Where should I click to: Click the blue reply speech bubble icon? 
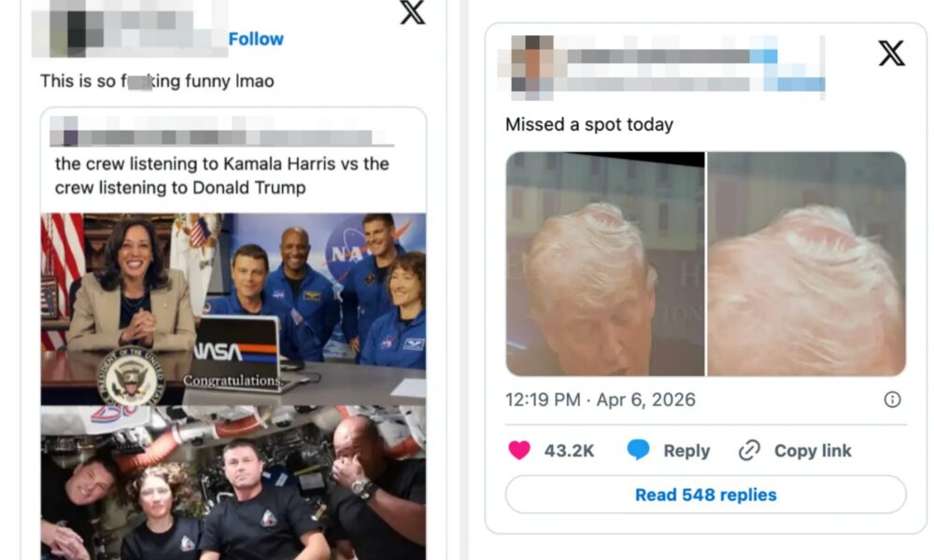[x=638, y=450]
